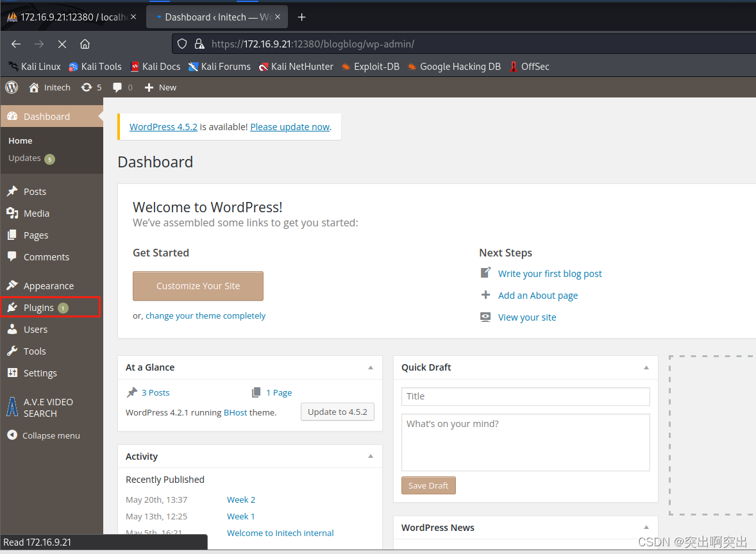Open Week 1 post link
756x554 pixels.
(240, 516)
